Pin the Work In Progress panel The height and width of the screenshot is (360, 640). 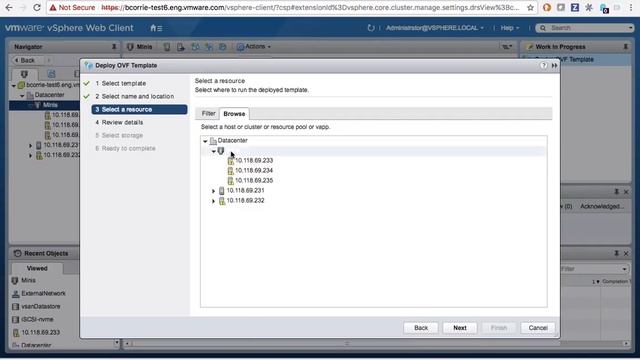click(625, 47)
